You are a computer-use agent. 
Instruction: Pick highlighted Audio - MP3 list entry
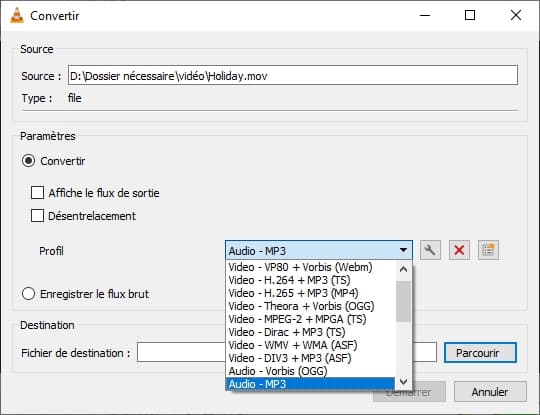[311, 384]
